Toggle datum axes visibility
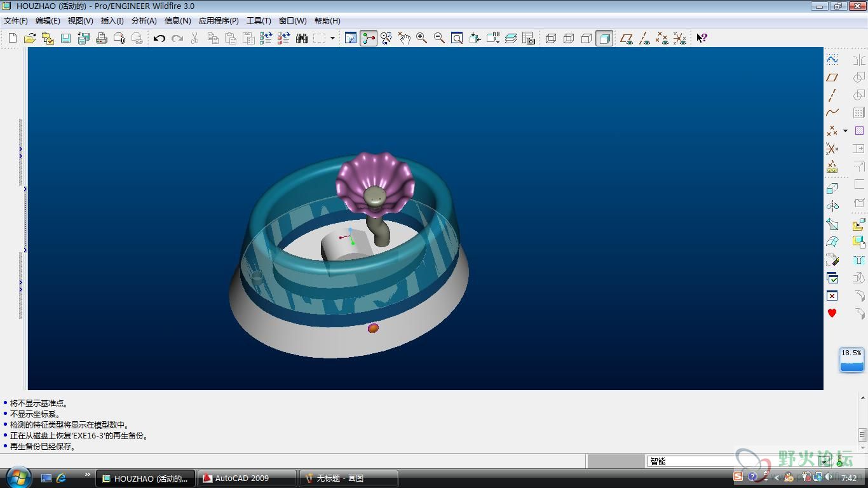Image resolution: width=868 pixels, height=488 pixels. (644, 38)
